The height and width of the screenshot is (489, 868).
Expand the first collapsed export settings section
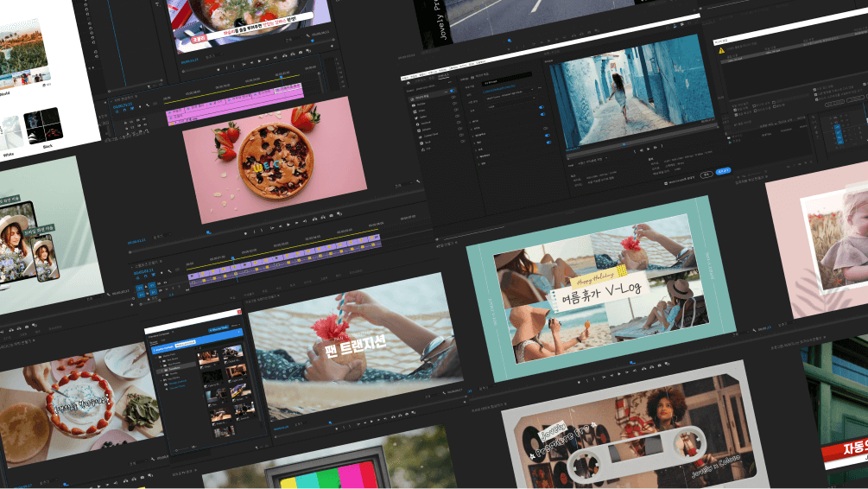[x=470, y=123]
